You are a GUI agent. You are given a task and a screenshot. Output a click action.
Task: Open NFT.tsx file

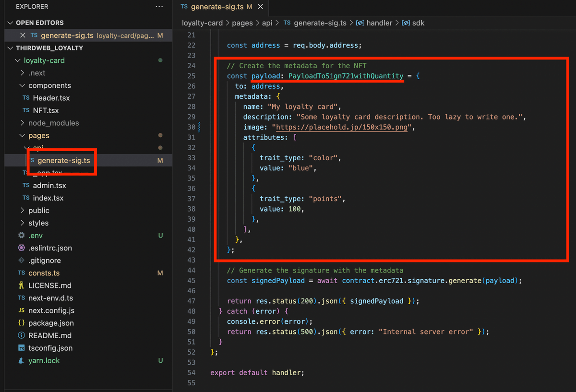point(46,110)
